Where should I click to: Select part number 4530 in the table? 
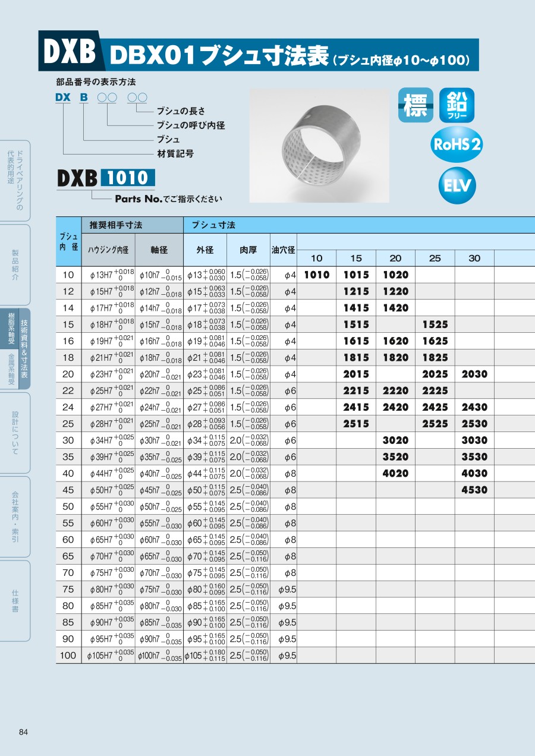tap(474, 490)
